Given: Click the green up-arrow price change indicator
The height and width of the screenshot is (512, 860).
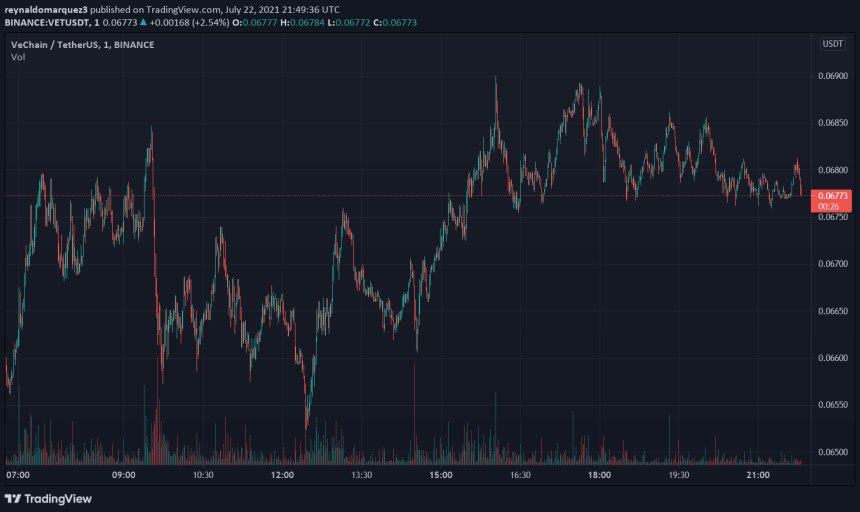Looking at the screenshot, I should coord(143,20).
